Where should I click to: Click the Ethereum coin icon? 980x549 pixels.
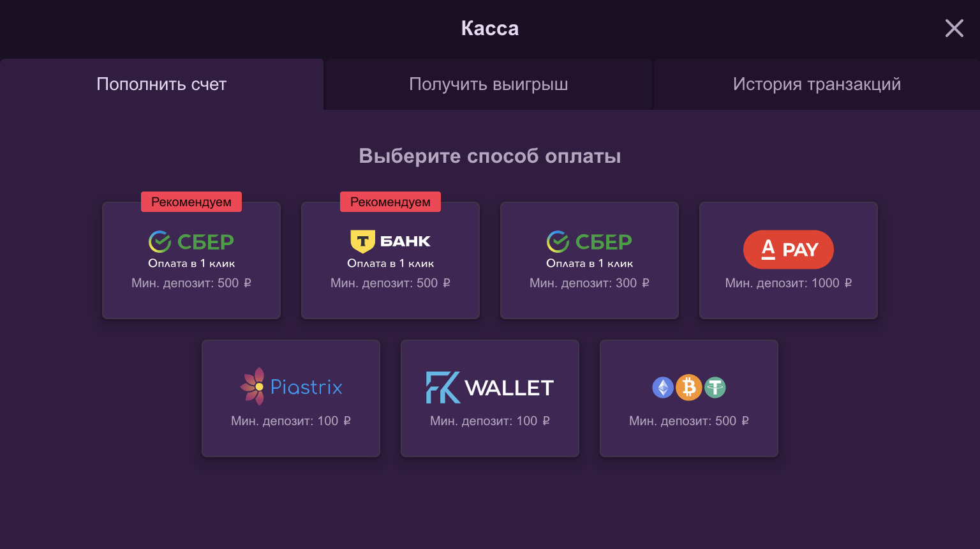click(663, 387)
